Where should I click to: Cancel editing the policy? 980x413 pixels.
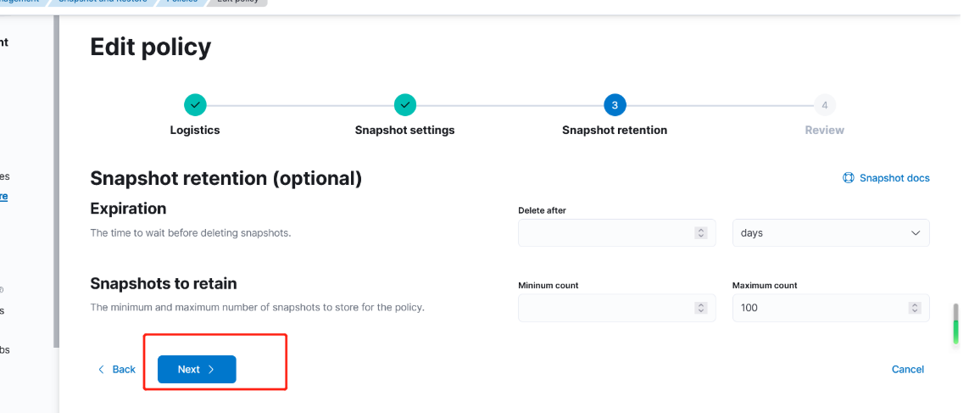tap(907, 369)
